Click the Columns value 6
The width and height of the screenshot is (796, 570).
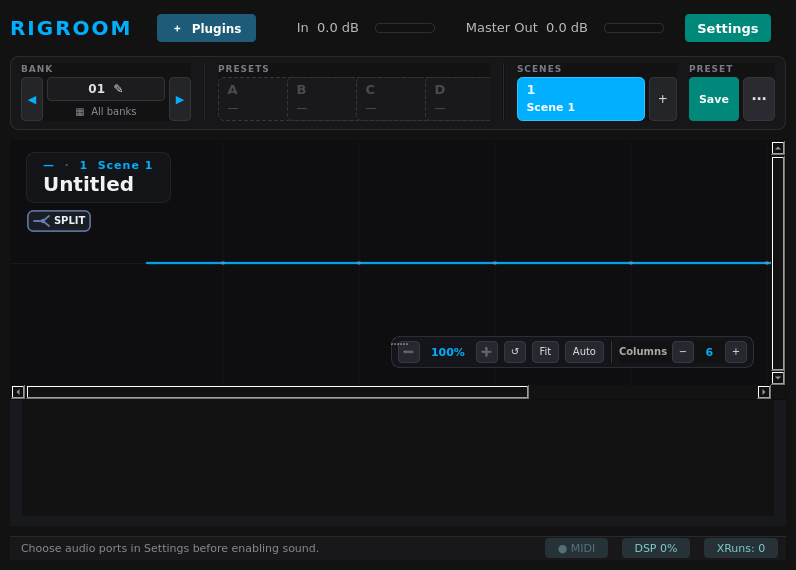[709, 352]
